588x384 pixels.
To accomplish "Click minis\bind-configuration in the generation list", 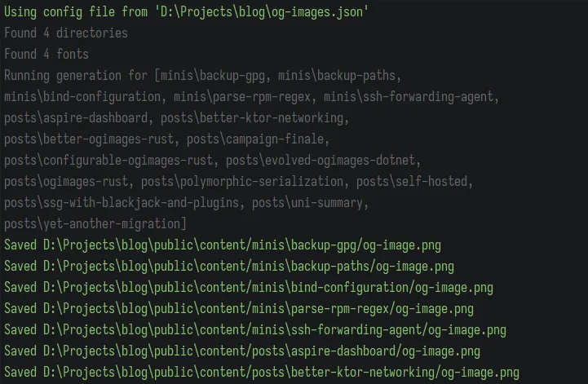I will tap(82, 97).
